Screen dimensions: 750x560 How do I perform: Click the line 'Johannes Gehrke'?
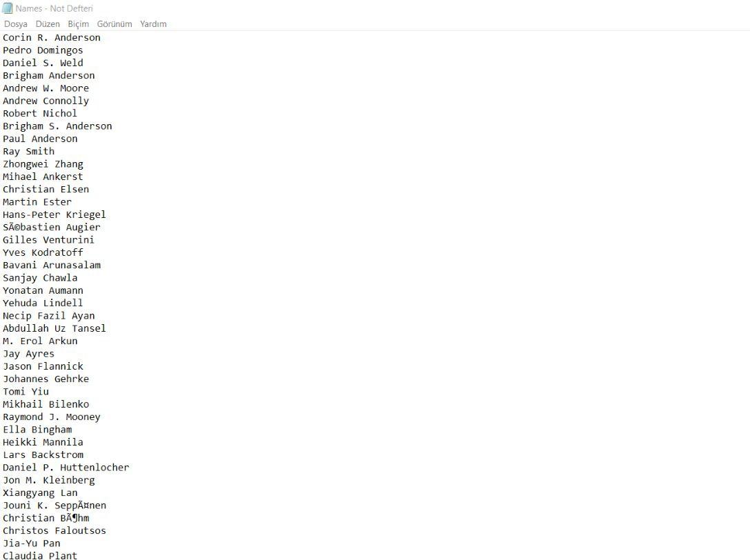(46, 379)
